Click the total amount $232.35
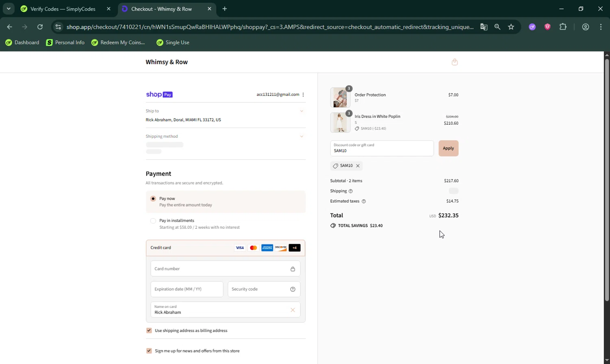 (448, 216)
